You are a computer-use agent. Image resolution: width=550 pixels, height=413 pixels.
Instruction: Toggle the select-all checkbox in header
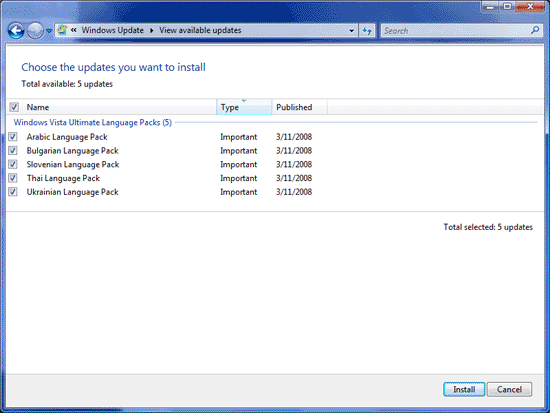coord(14,107)
